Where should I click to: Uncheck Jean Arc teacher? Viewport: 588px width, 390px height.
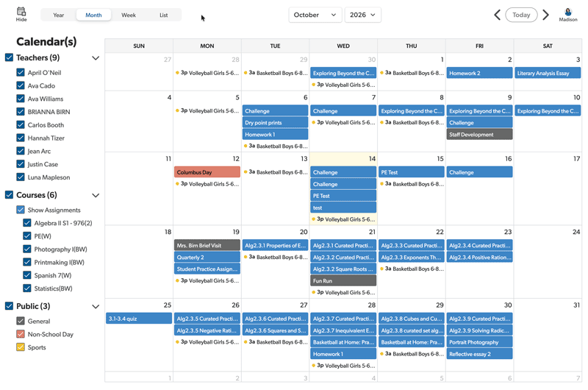pyautogui.click(x=21, y=151)
